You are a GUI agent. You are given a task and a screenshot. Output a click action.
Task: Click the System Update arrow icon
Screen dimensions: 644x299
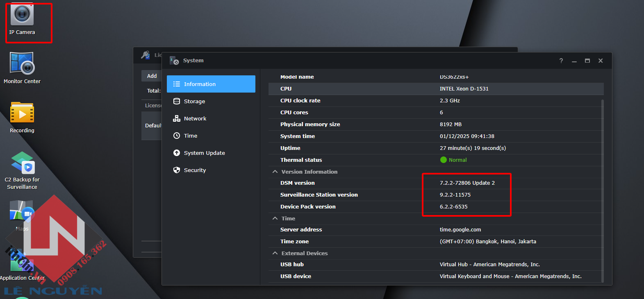177,153
